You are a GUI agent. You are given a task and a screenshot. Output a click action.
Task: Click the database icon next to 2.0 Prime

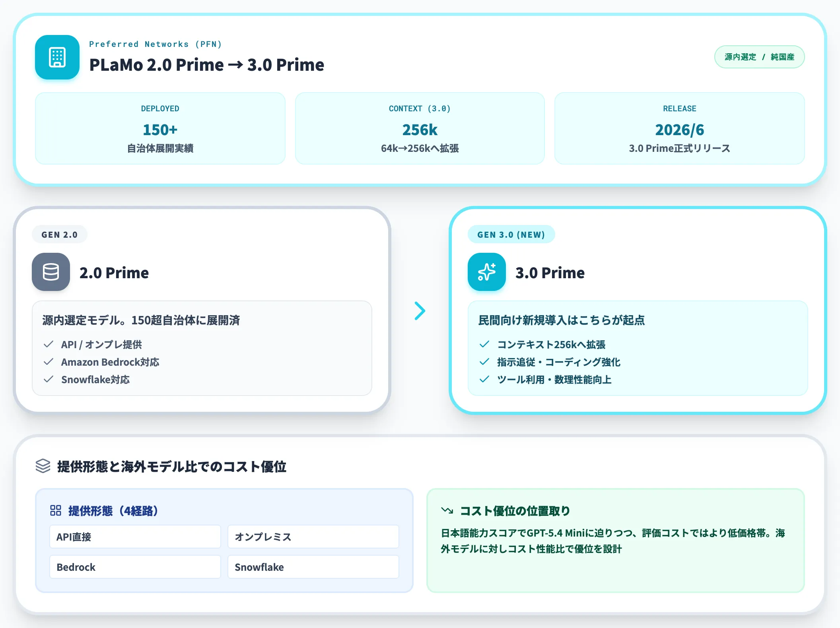pos(51,272)
